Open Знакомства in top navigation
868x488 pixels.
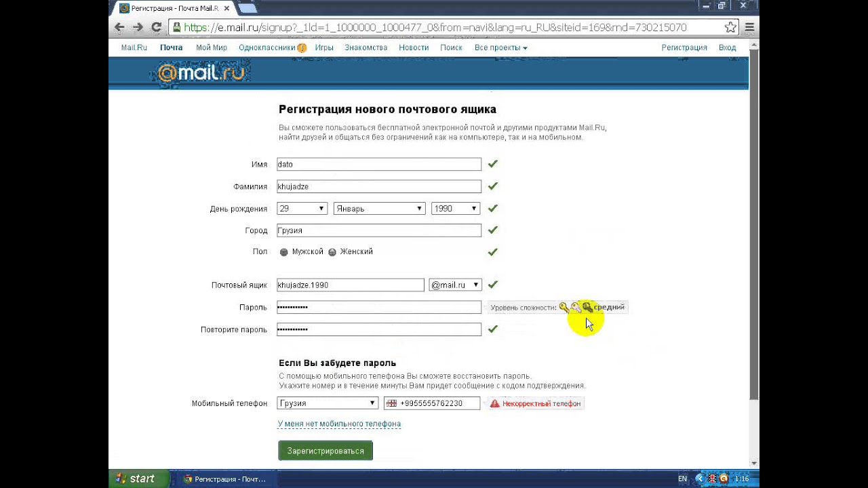366,48
